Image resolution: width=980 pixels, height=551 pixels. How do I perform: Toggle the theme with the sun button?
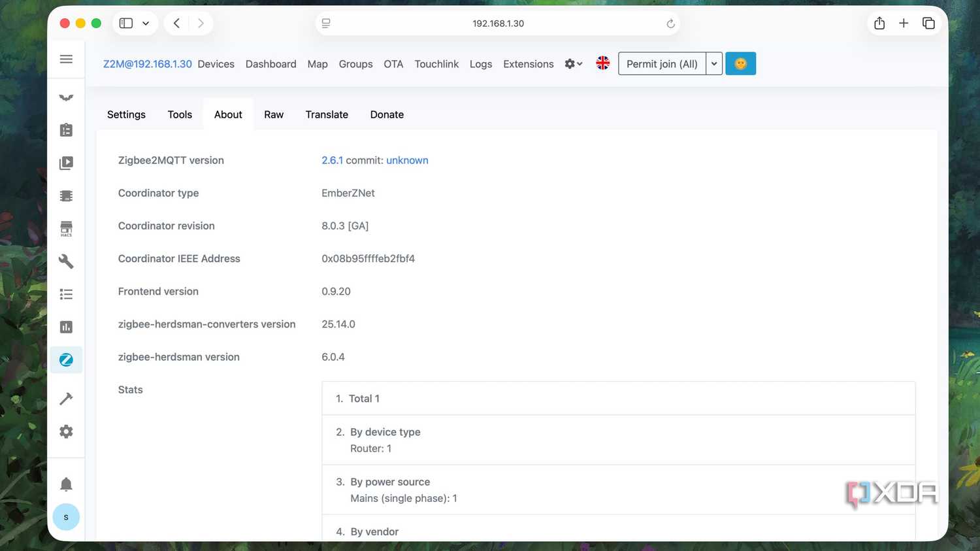pyautogui.click(x=740, y=63)
